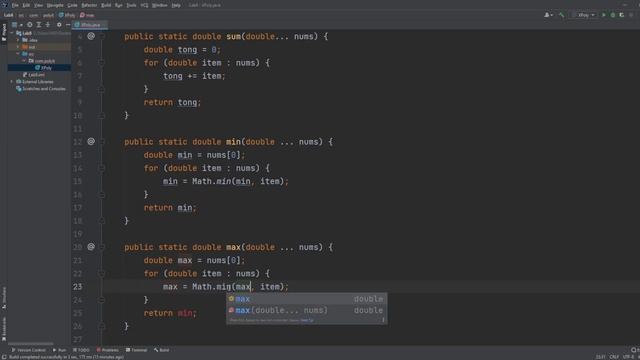Open XPoly run configuration dropdown
Image resolution: width=640 pixels, height=360 pixels.
[585, 15]
